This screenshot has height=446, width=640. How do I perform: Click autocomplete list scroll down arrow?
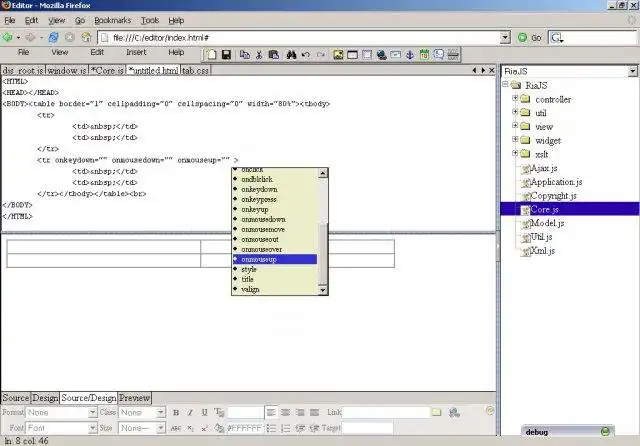[322, 290]
